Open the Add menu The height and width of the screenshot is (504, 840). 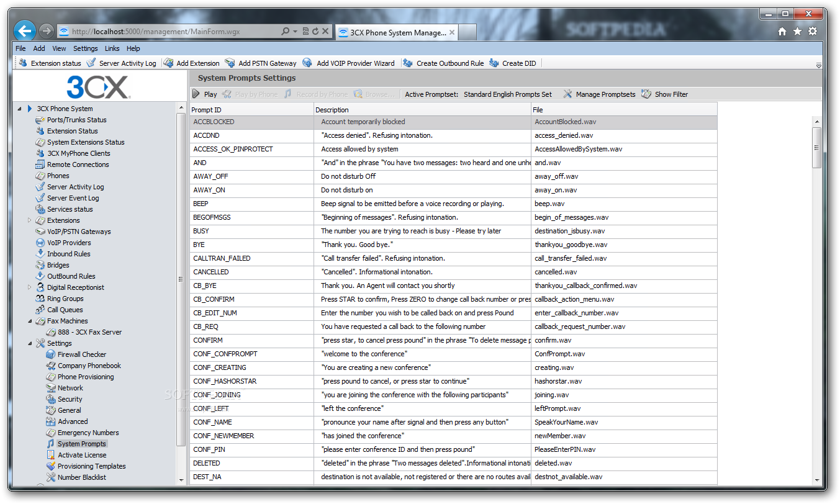coord(39,48)
